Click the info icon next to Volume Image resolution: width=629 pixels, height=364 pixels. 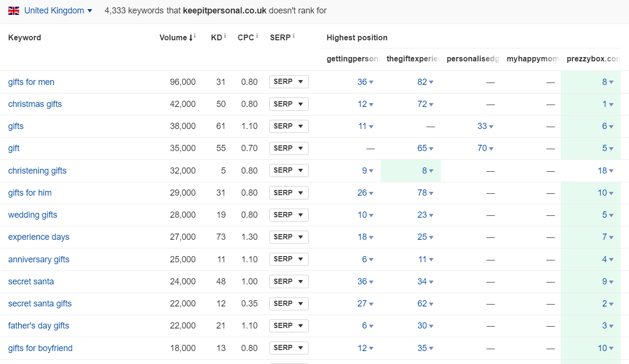(x=194, y=36)
